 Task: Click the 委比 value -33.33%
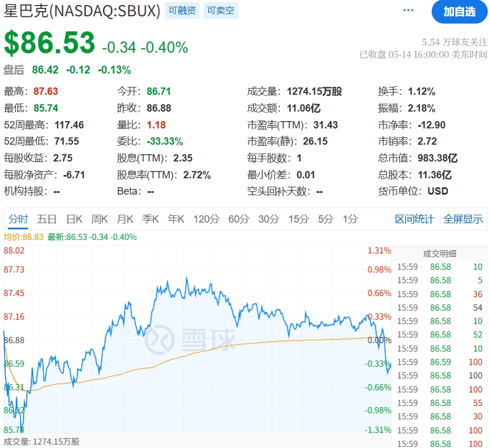(x=165, y=141)
